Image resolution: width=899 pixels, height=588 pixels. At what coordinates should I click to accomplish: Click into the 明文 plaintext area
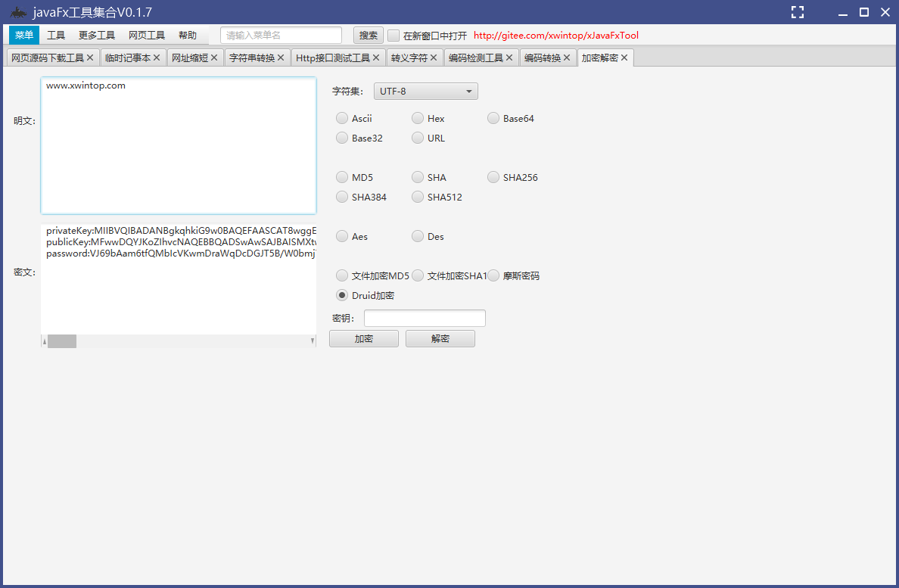[x=179, y=145]
